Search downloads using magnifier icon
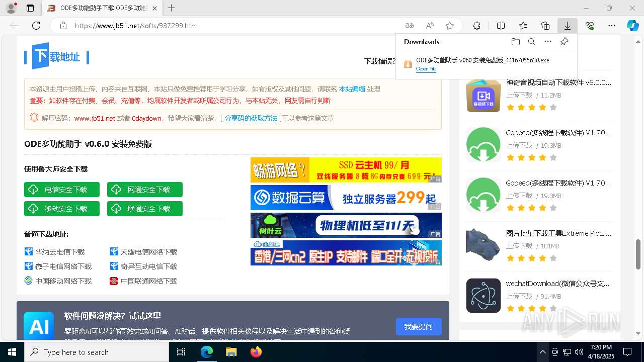Viewport: 644px width, 362px height. click(x=531, y=42)
